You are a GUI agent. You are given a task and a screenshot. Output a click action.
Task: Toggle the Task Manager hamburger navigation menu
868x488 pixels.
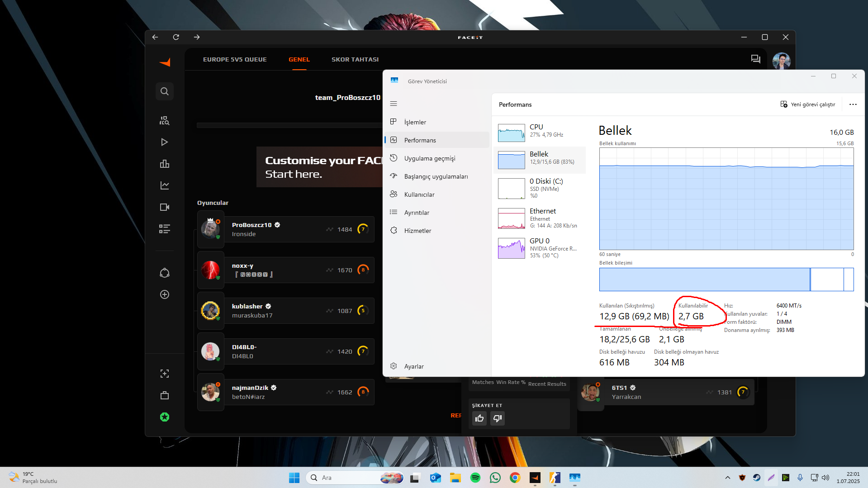[x=394, y=104]
